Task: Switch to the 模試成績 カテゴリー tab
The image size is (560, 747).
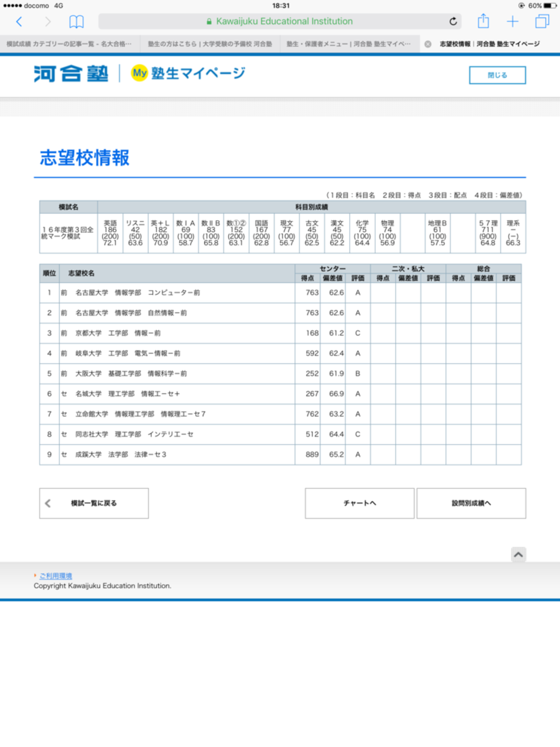Action: [x=69, y=44]
